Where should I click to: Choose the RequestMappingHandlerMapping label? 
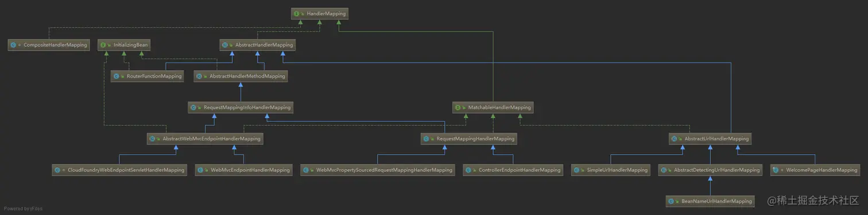tap(475, 139)
